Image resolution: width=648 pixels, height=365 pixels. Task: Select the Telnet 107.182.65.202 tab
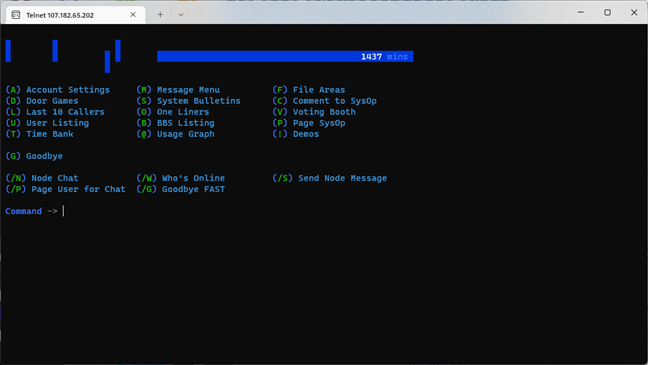pos(76,15)
